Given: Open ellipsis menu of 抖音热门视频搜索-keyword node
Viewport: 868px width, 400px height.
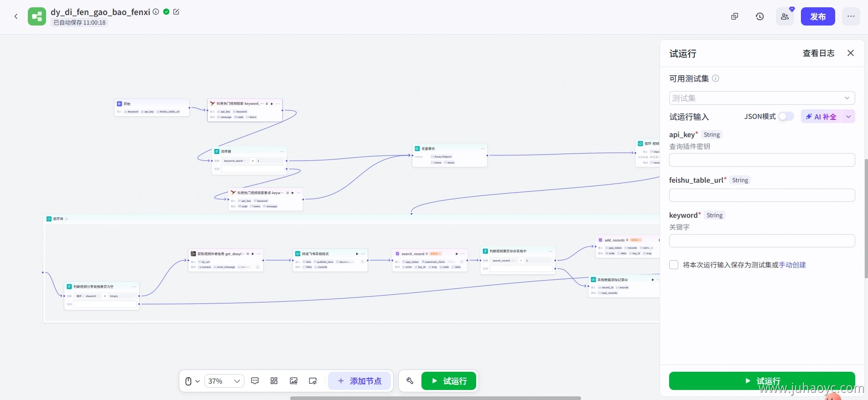Looking at the screenshot, I should point(278,104).
